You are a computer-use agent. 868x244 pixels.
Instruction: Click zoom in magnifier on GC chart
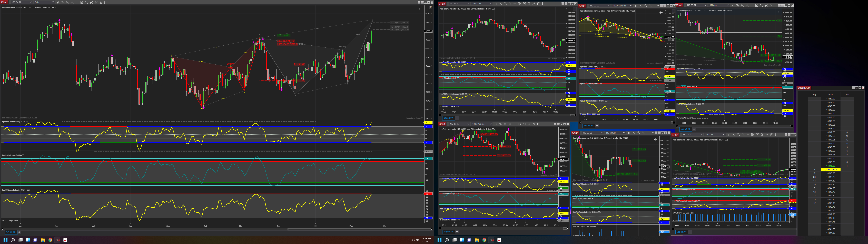pos(68,2)
